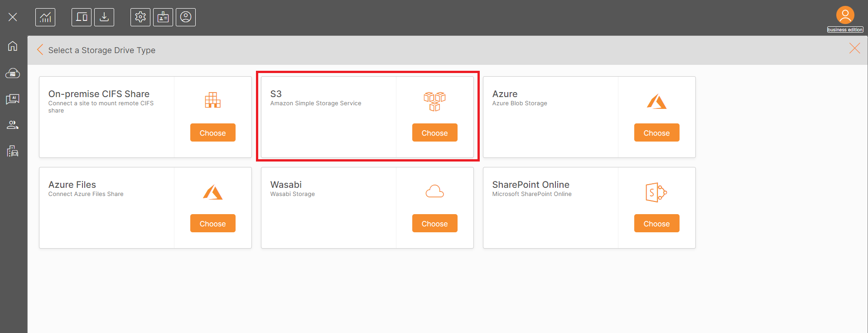Click the 'Azure Files' card title

point(72,185)
